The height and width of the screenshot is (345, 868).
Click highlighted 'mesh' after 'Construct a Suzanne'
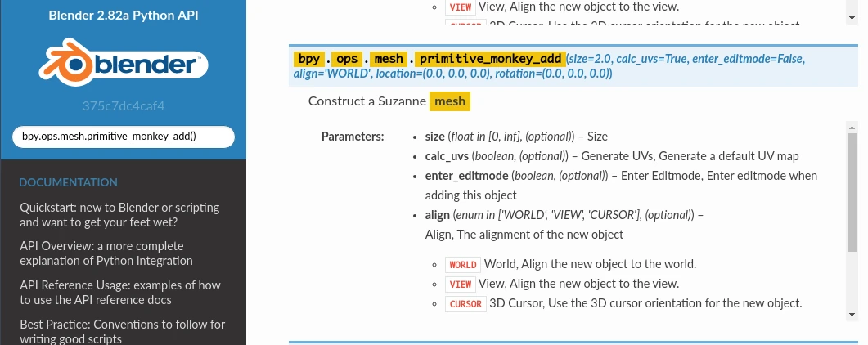click(x=450, y=101)
